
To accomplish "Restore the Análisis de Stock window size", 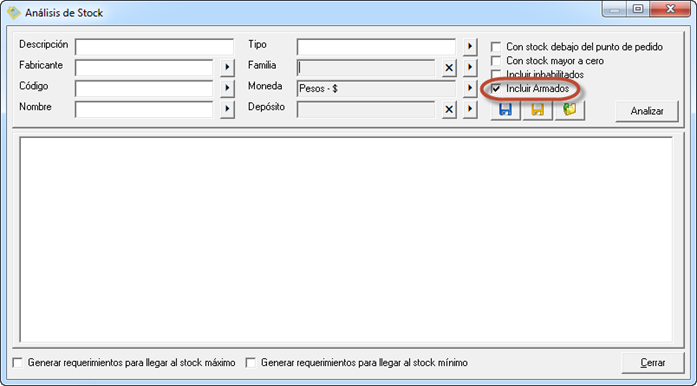I will (638, 9).
